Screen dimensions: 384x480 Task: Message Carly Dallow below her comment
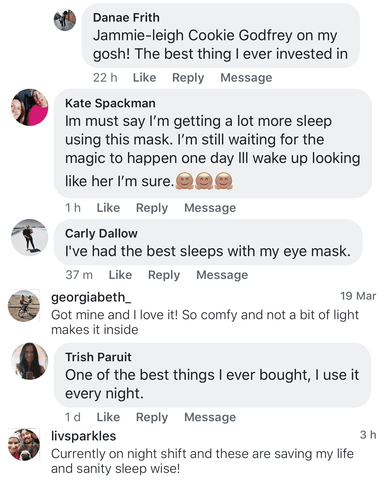pyautogui.click(x=222, y=275)
